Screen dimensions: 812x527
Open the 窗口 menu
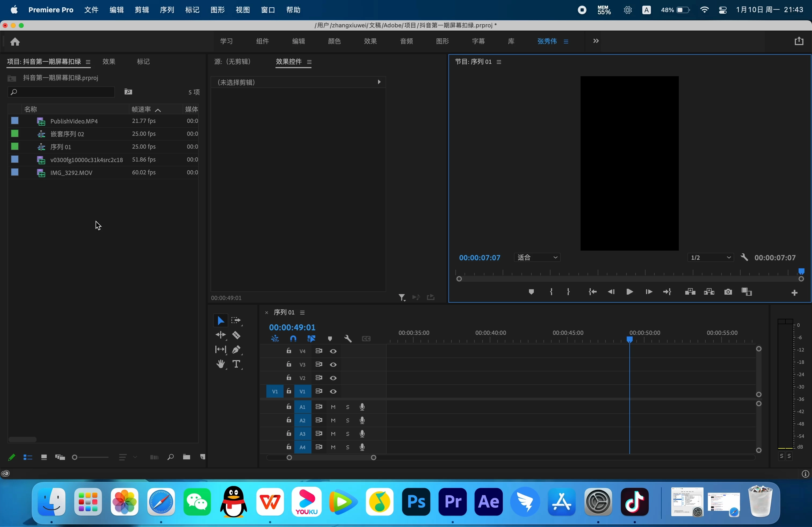click(268, 10)
